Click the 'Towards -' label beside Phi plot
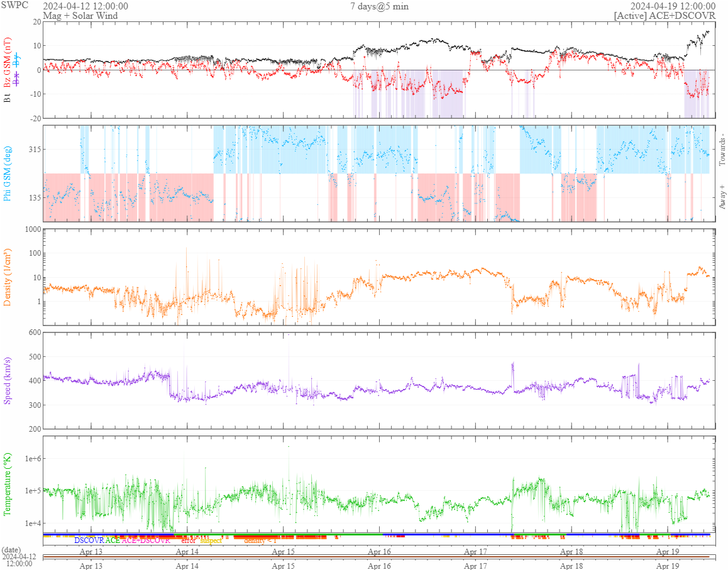The width and height of the screenshot is (728, 570). pos(722,150)
